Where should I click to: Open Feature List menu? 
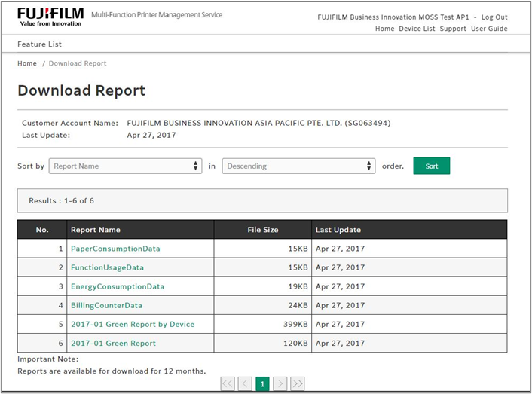(39, 44)
